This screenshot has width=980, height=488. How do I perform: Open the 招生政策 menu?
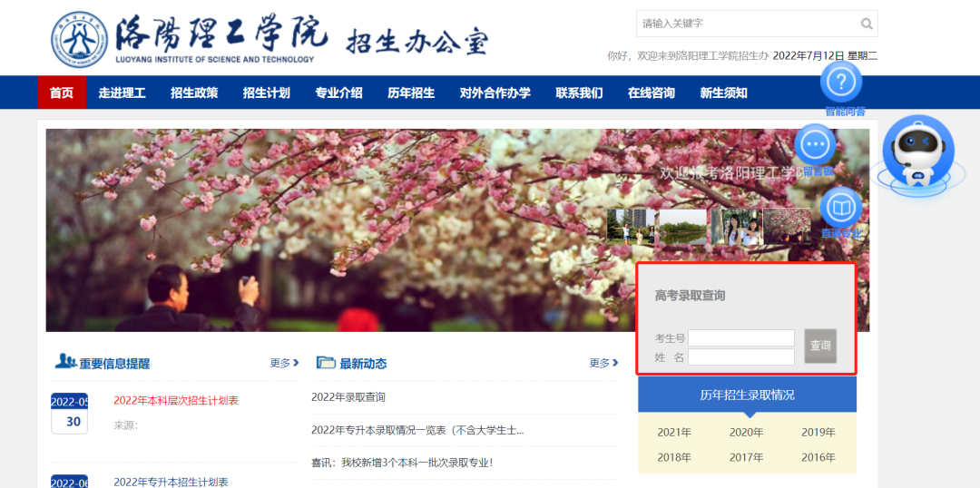[x=194, y=93]
